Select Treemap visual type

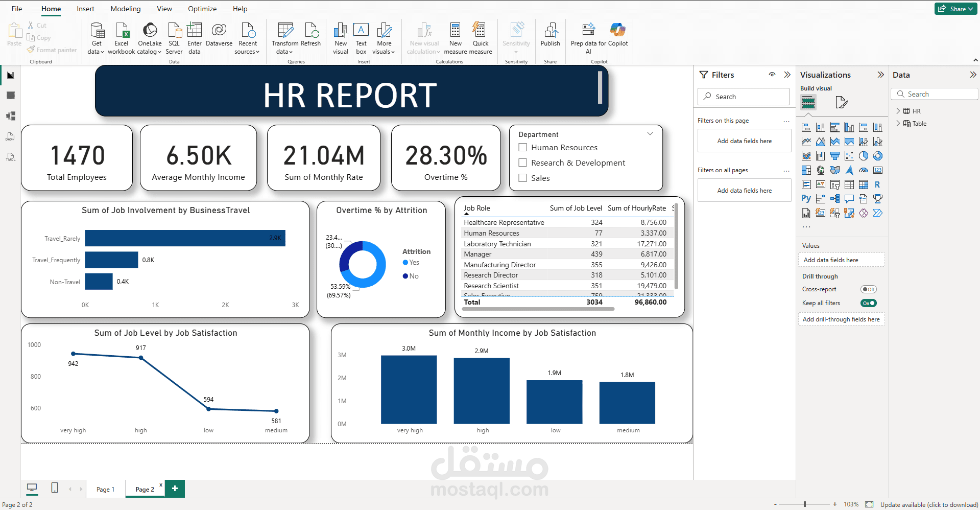tap(806, 170)
